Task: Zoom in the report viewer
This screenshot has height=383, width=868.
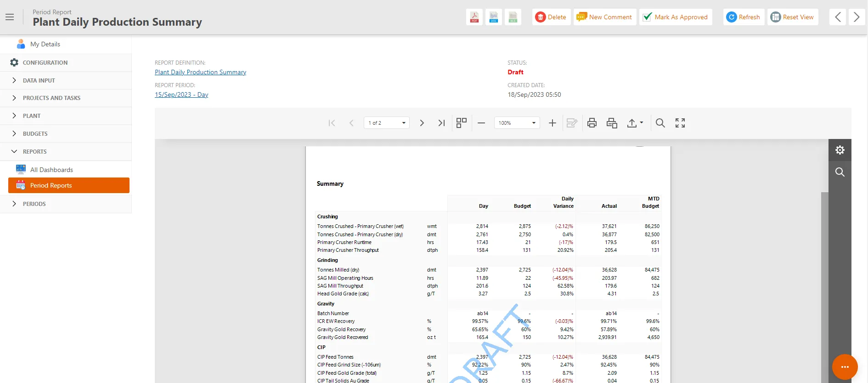Action: [x=552, y=123]
